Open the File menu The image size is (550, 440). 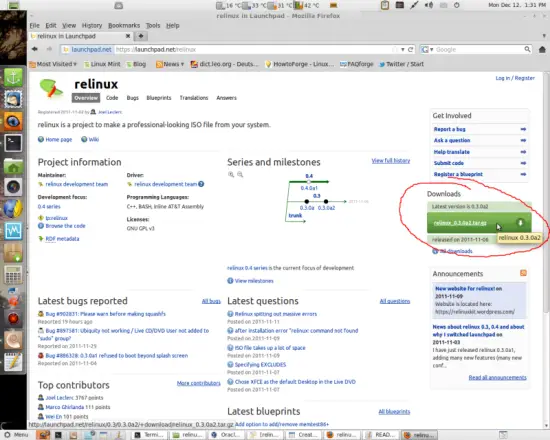pos(34,25)
